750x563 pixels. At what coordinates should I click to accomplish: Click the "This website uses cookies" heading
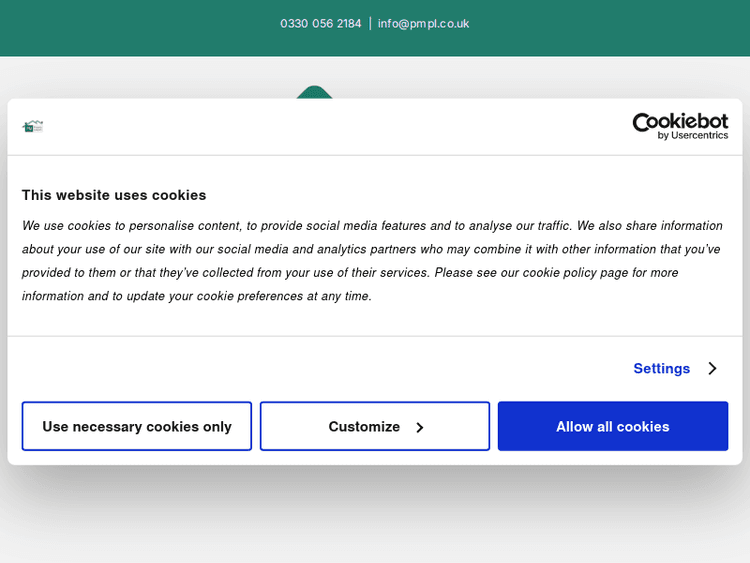[114, 195]
